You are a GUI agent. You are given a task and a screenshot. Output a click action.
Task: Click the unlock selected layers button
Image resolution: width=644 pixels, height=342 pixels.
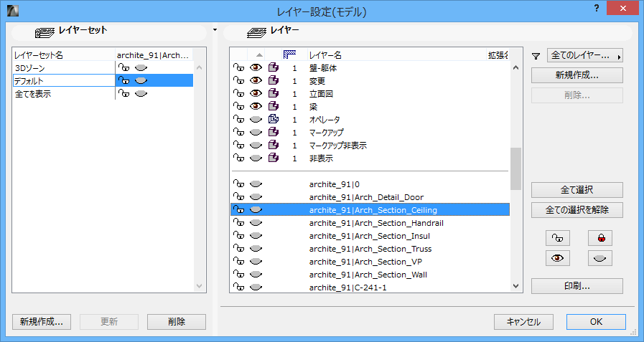click(x=557, y=238)
